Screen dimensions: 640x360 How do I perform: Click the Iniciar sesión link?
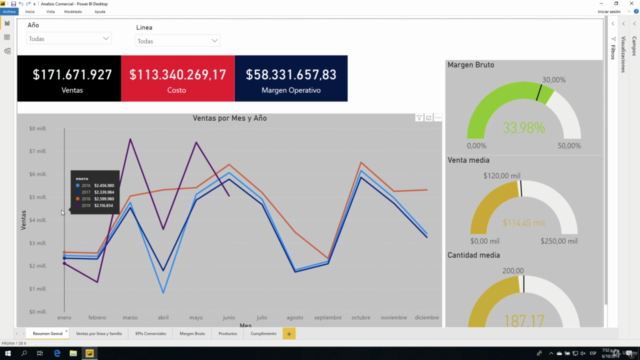coord(609,11)
